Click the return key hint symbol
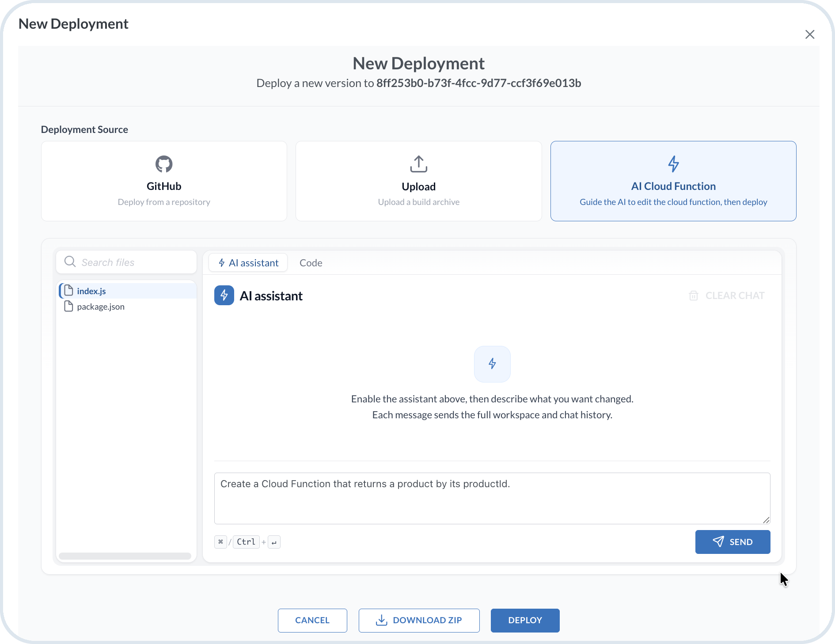 coord(274,542)
